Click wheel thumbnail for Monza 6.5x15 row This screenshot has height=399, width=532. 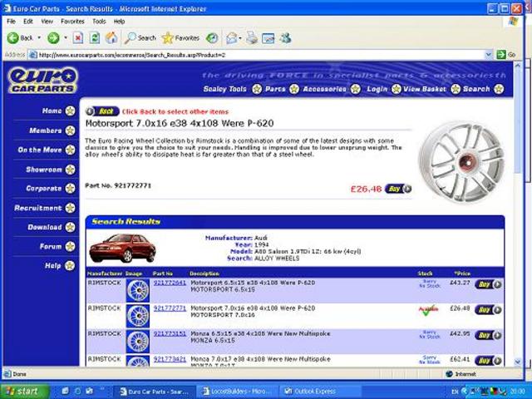click(138, 342)
